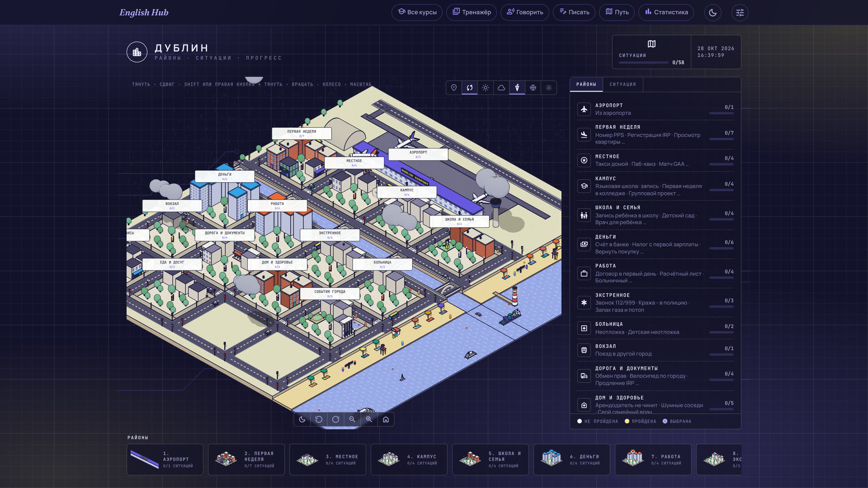Click the Ситуации 0/58 progress bar
868x488 pixels.
coord(644,63)
